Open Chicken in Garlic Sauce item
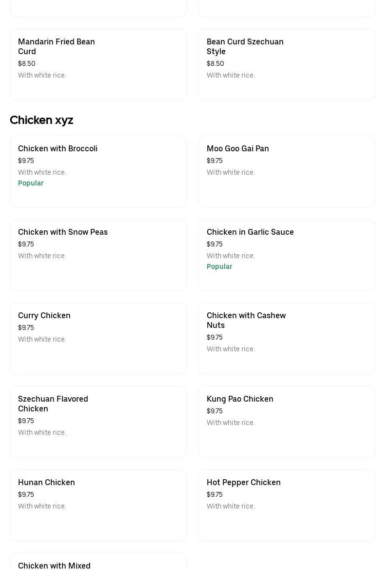392x570 pixels. pyautogui.click(x=287, y=255)
